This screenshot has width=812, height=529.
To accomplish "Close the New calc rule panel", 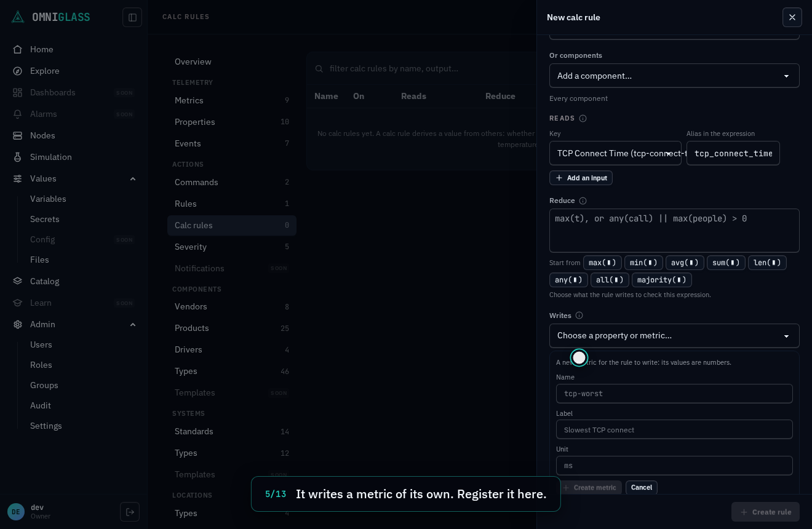I will coord(792,17).
